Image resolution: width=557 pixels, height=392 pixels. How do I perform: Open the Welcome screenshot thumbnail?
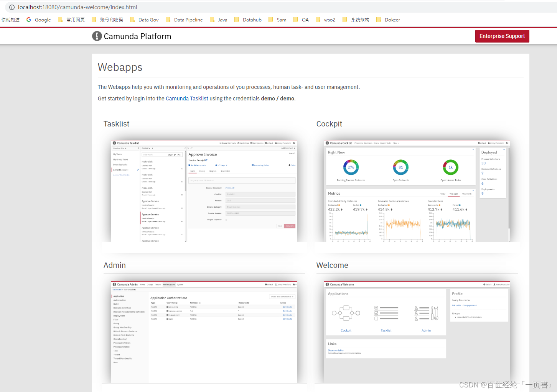point(417,332)
